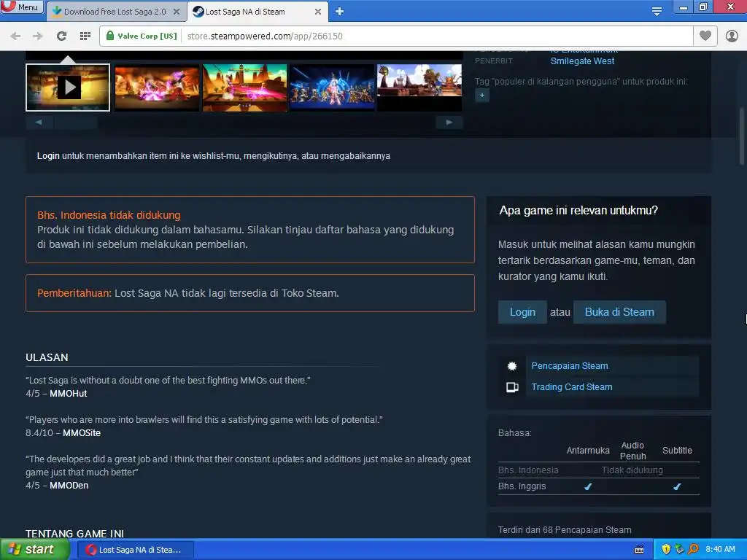Open the Opera Menu button
This screenshot has height=560, width=747.
point(21,7)
